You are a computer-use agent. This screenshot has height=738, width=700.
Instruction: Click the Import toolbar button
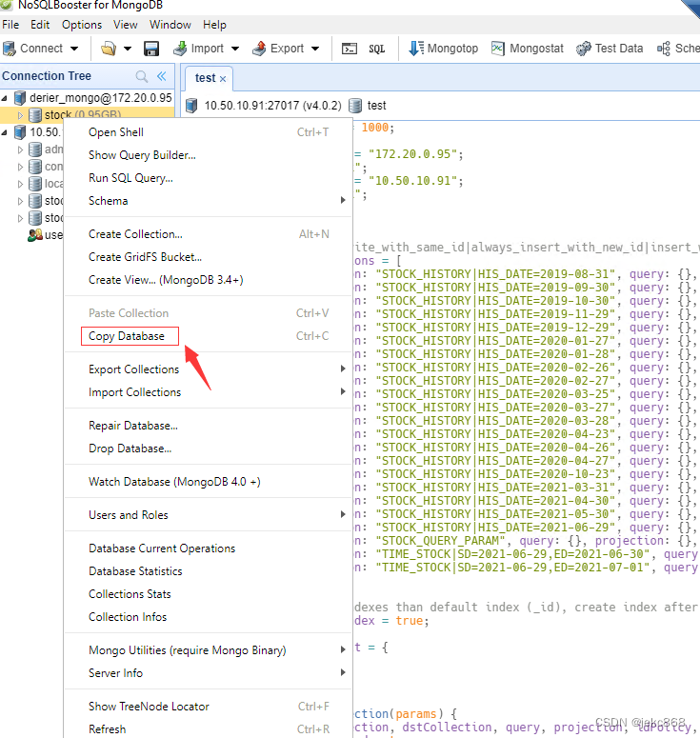(x=198, y=49)
